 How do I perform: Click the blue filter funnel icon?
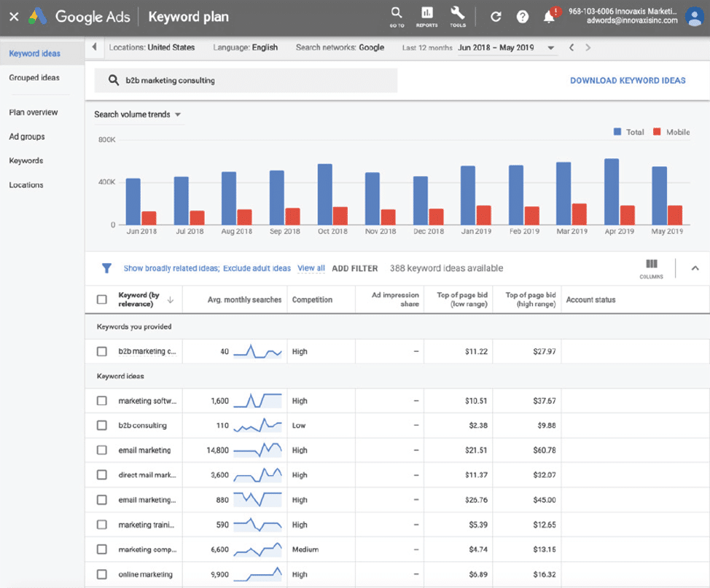tap(106, 268)
